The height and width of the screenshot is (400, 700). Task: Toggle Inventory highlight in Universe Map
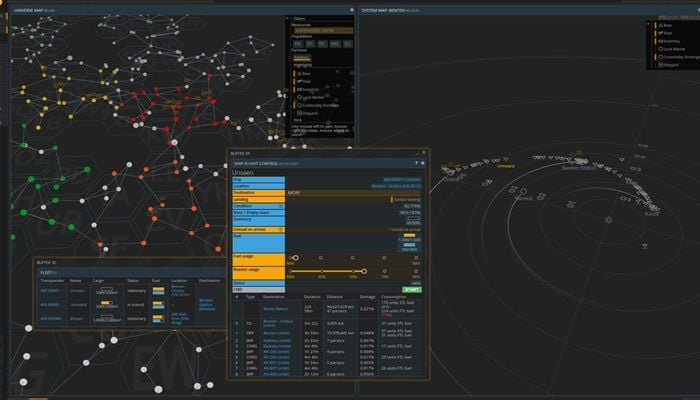pyautogui.click(x=308, y=89)
